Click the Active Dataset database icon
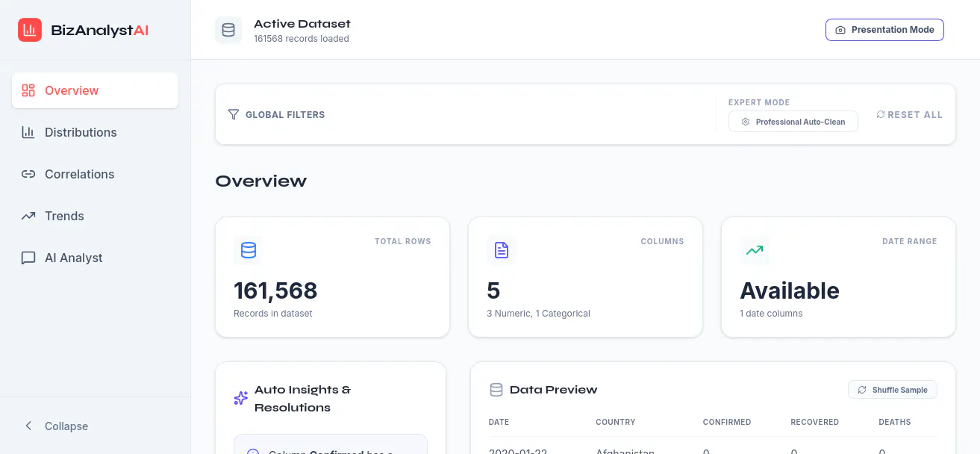 pos(228,30)
